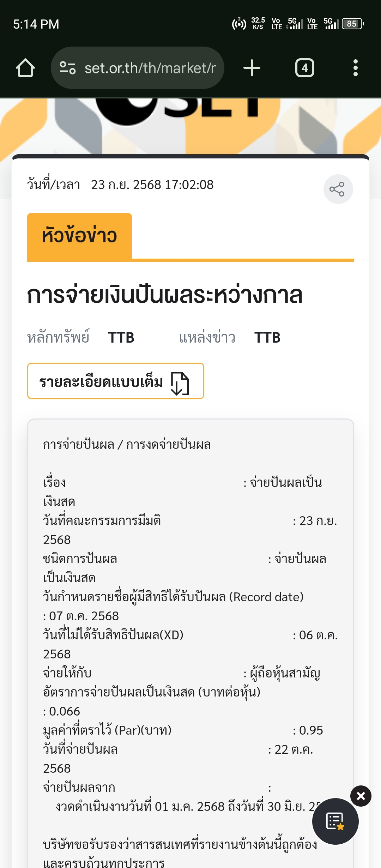Viewport: 381px width, 868px height.
Task: Tap the set.or.th address bar URL
Action: pyautogui.click(x=150, y=68)
